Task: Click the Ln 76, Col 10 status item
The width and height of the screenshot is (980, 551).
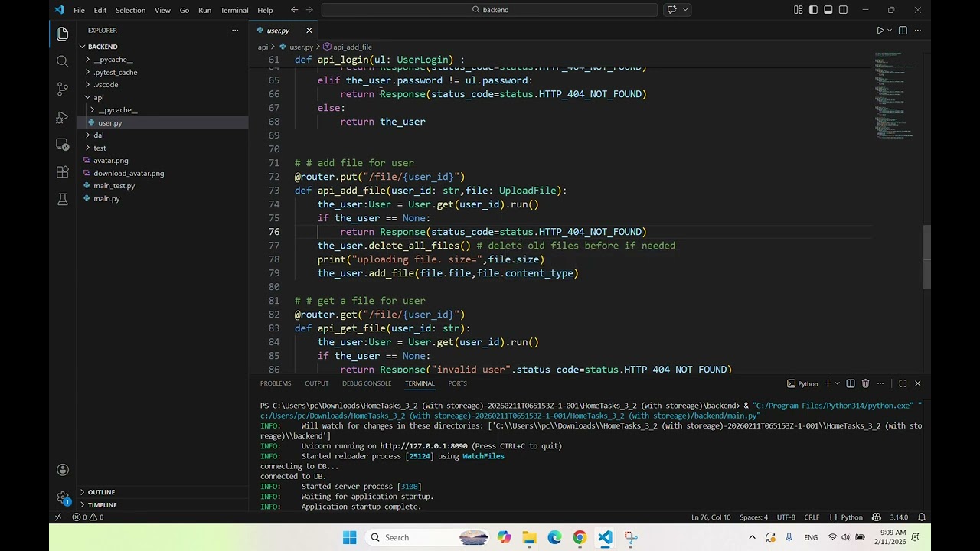Action: coord(711,517)
